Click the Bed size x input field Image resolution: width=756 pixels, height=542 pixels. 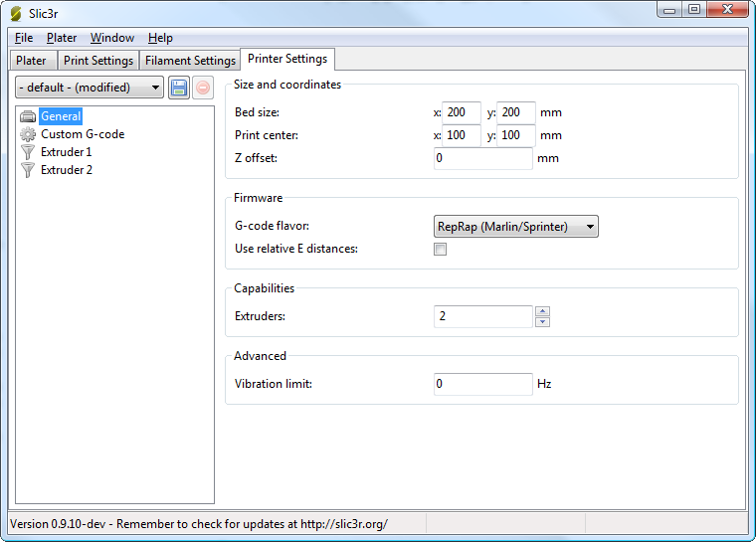(462, 112)
